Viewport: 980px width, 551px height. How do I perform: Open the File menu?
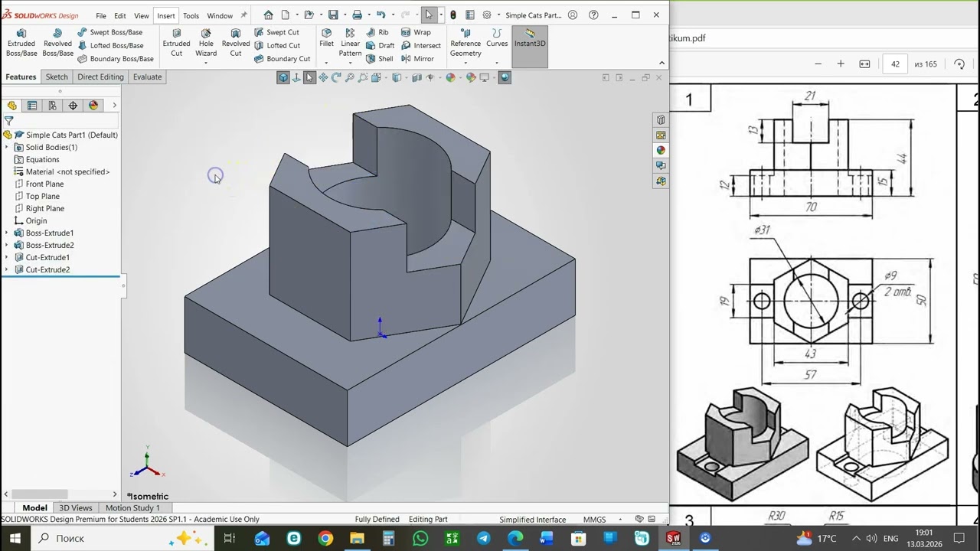pyautogui.click(x=101, y=16)
